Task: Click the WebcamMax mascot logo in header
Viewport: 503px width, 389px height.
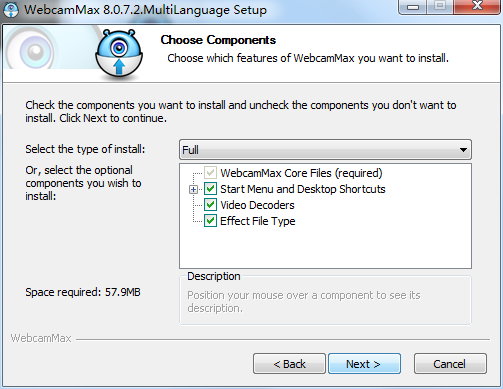Action: click(x=119, y=54)
